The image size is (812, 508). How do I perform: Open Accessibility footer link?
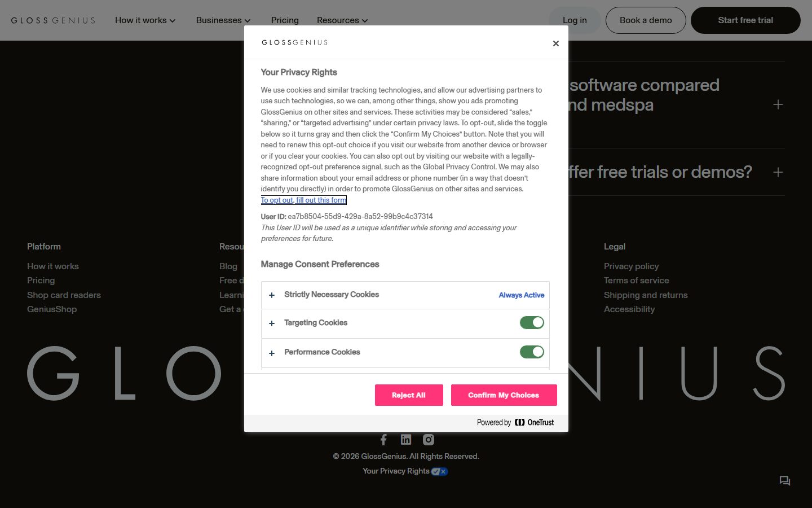click(629, 309)
